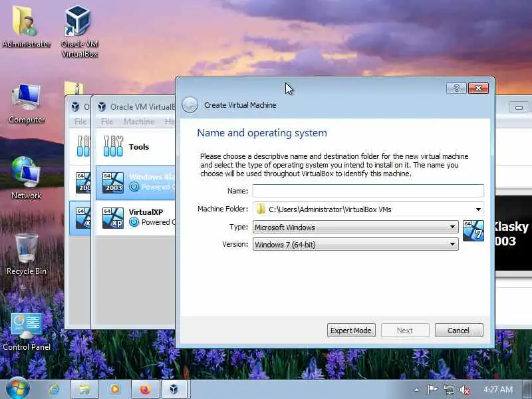
Task: Click the Expert Mode button
Action: coord(351,330)
